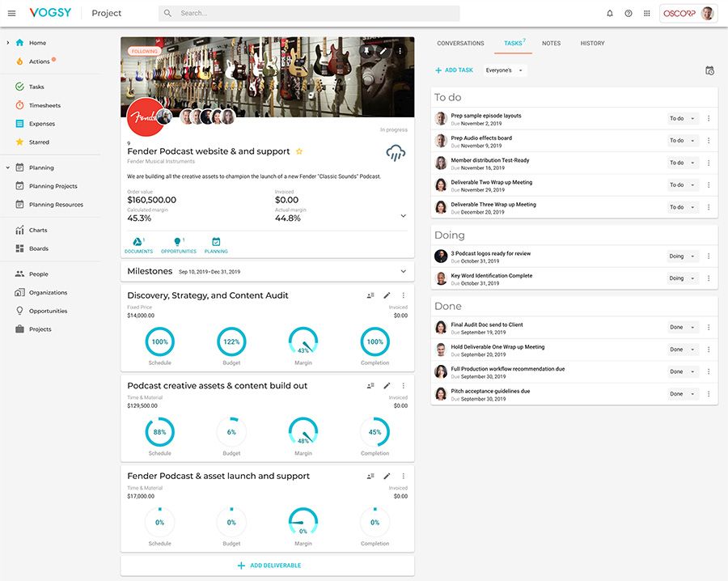Click the Fender logo project avatar
The height and width of the screenshot is (581, 728).
146,117
